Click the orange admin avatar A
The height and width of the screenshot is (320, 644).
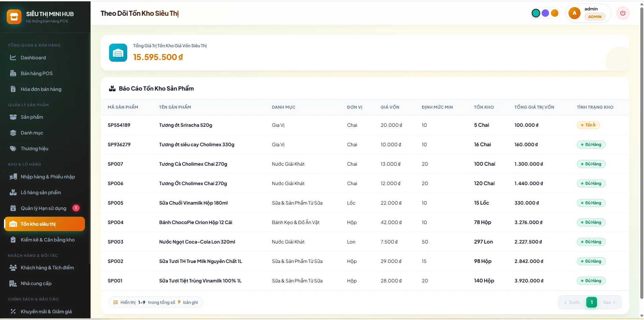(x=575, y=13)
